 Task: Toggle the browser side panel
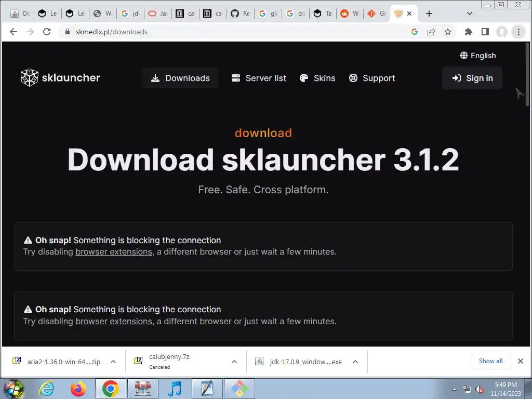pyautogui.click(x=485, y=32)
